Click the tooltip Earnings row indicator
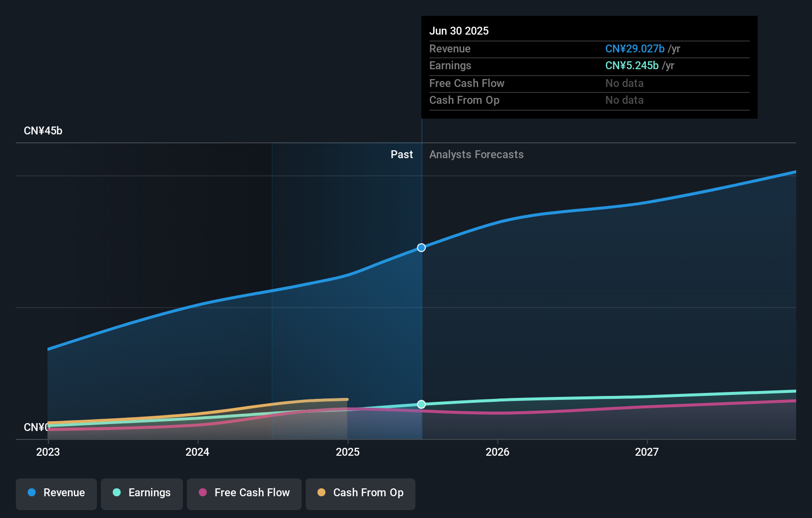Viewport: 812px width, 518px height. (450, 65)
